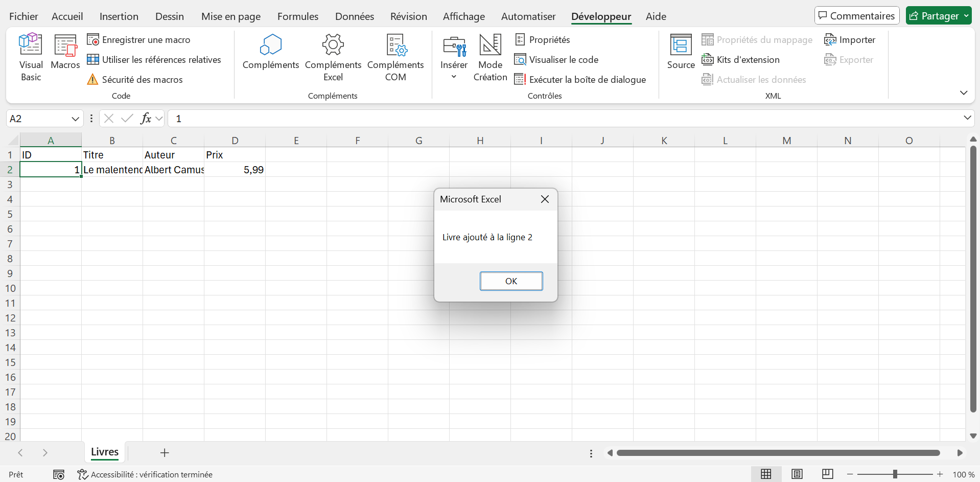Viewport: 980px width, 482px height.
Task: Click OK in the Microsoft Excel dialog
Action: point(511,281)
